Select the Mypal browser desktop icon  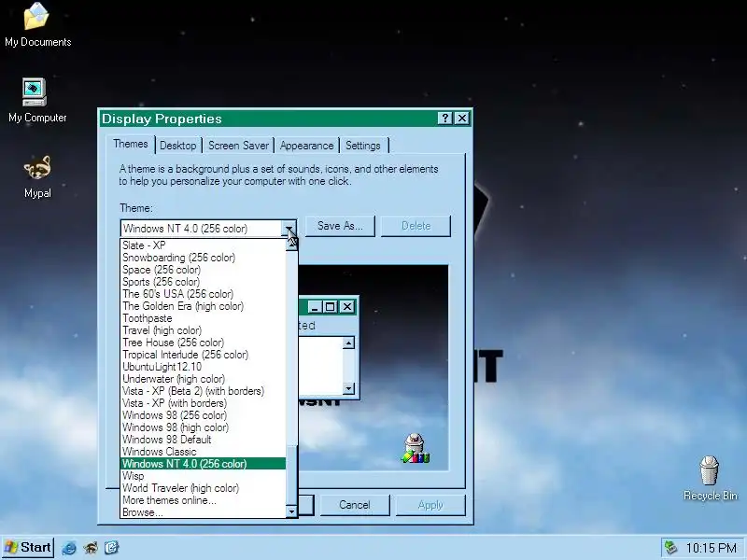point(37,176)
